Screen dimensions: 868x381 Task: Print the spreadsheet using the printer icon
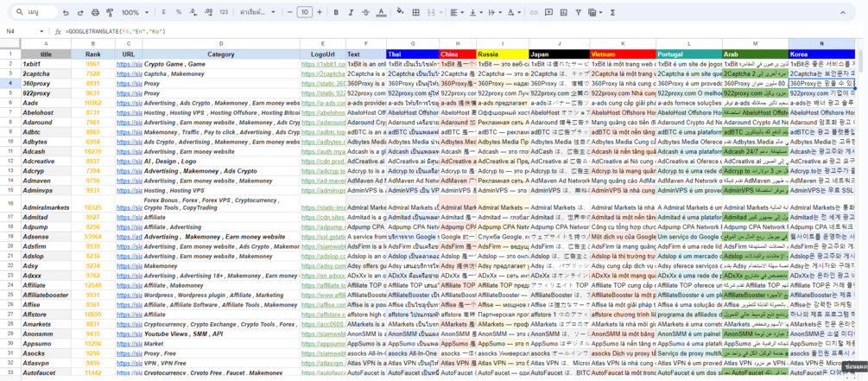click(95, 12)
